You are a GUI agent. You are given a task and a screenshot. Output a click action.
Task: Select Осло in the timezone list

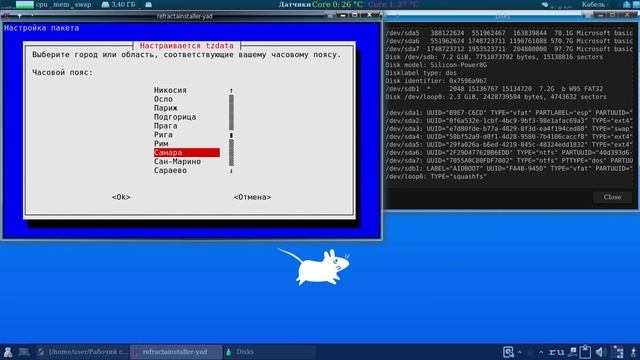[163, 99]
